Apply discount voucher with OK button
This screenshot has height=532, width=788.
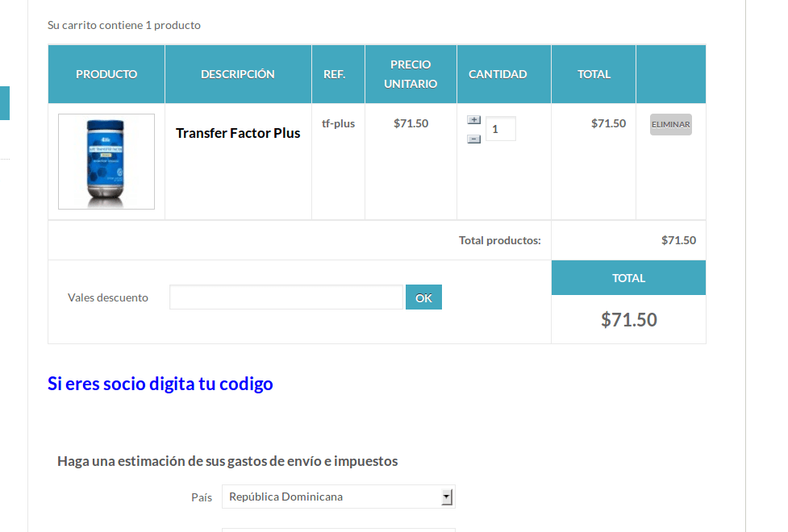423,297
